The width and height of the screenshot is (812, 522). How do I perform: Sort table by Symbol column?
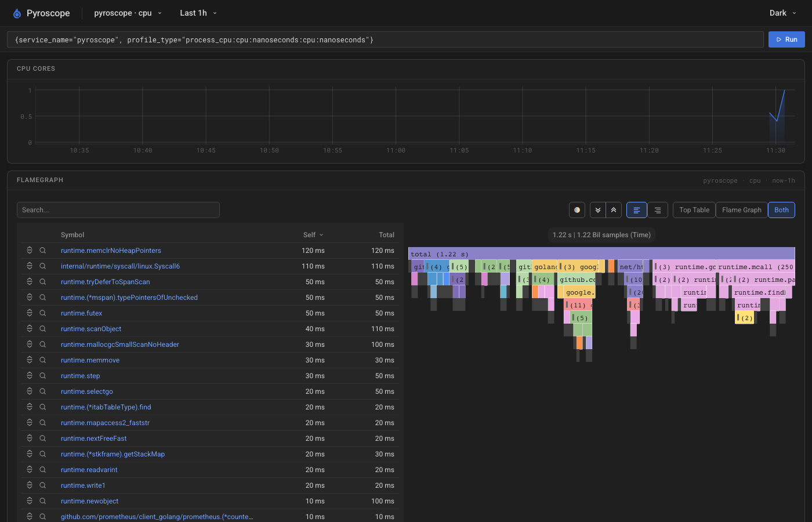click(x=72, y=235)
